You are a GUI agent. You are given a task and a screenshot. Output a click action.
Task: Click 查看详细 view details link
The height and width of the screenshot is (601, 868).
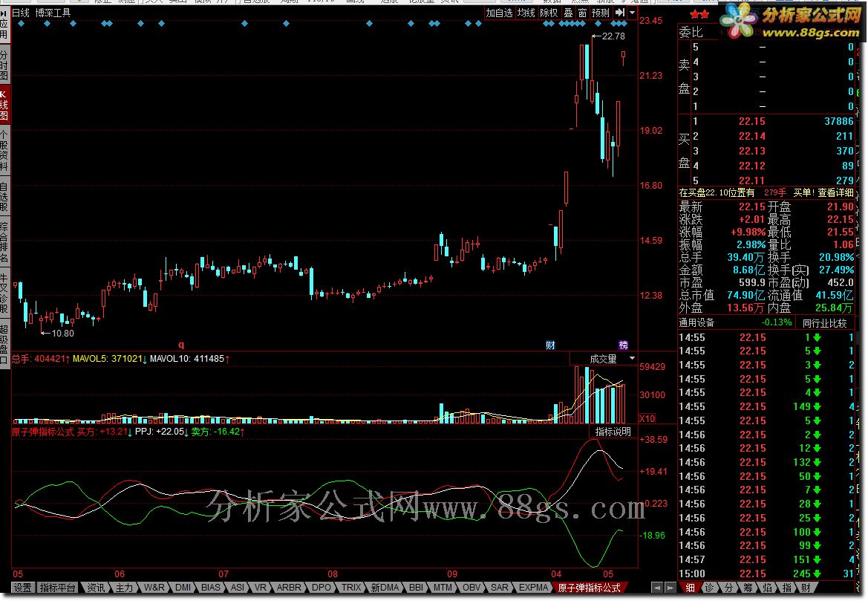coord(836,192)
